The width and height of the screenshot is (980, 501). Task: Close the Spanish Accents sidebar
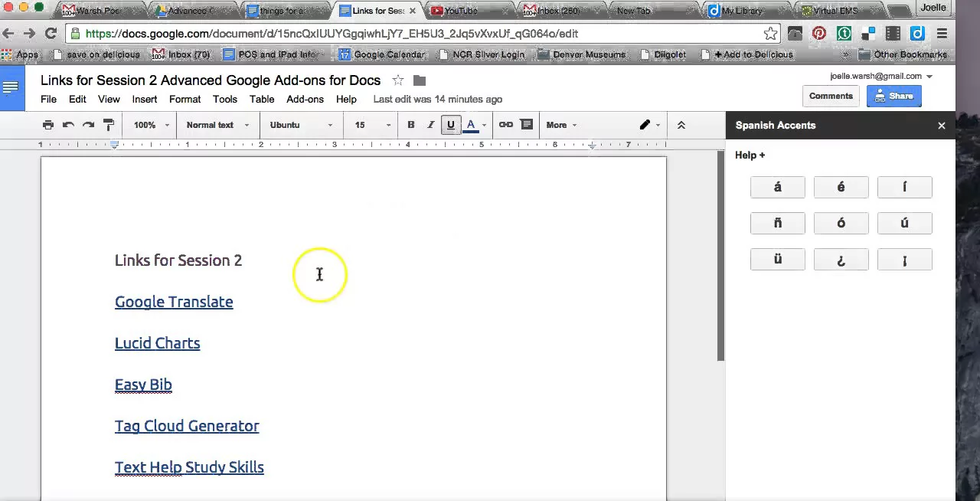click(942, 126)
